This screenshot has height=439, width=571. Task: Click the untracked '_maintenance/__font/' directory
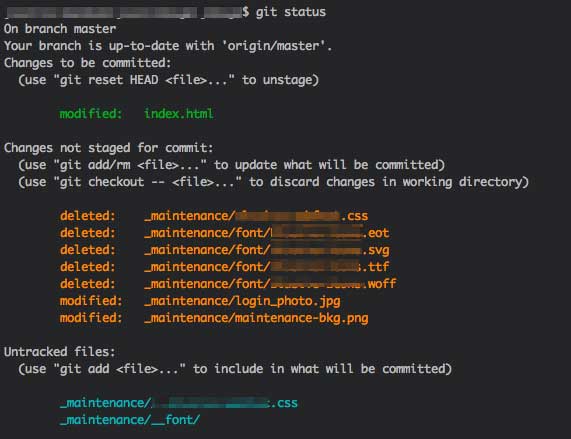130,420
